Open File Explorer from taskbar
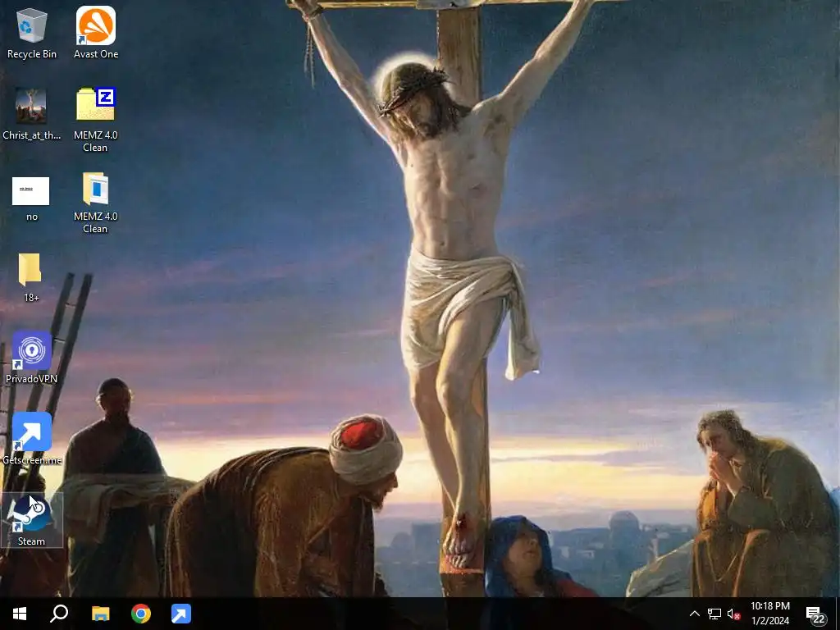The width and height of the screenshot is (840, 630). (x=101, y=614)
